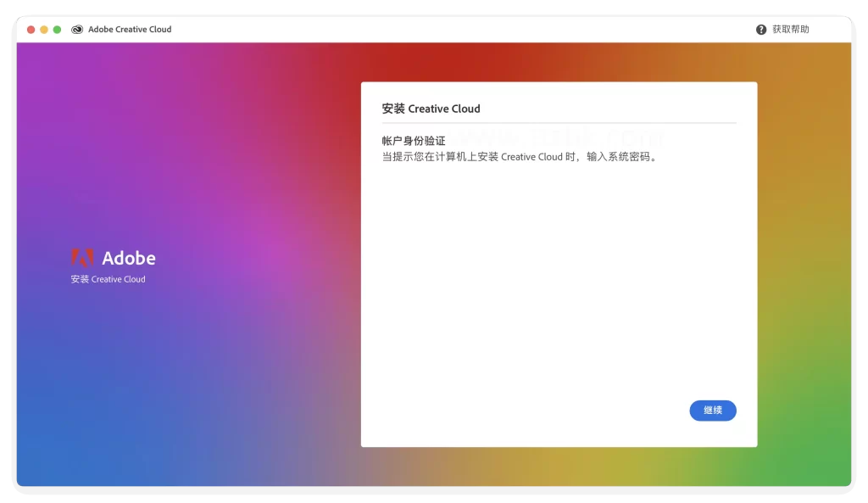Viewport: 868px width, 503px height.
Task: Click the white Adobe wordmark text
Action: [129, 258]
